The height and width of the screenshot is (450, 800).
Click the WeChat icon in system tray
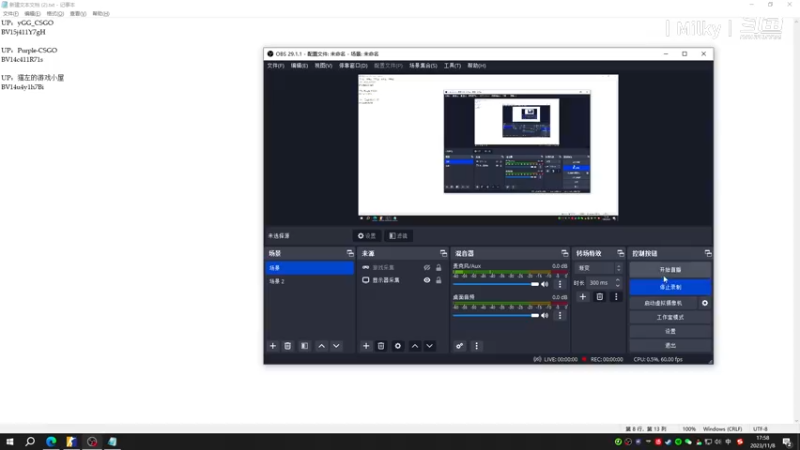click(688, 442)
